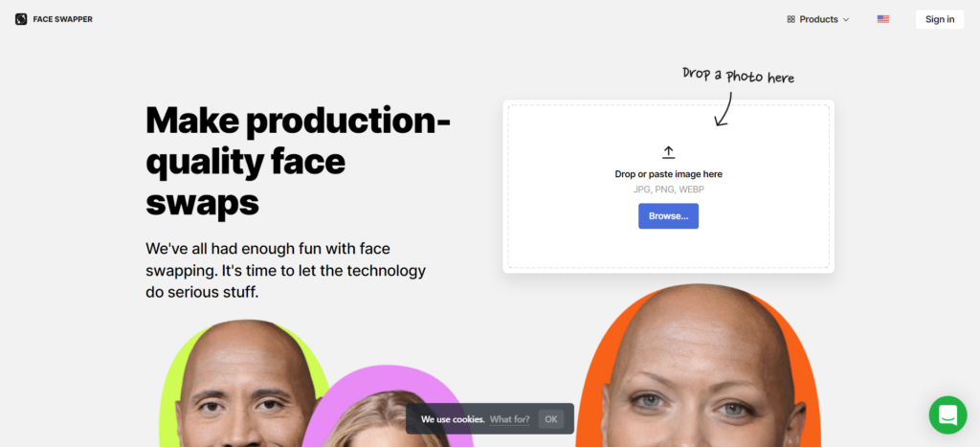
Task: Click the handwritten 'Drop a photo here' note
Action: click(737, 76)
